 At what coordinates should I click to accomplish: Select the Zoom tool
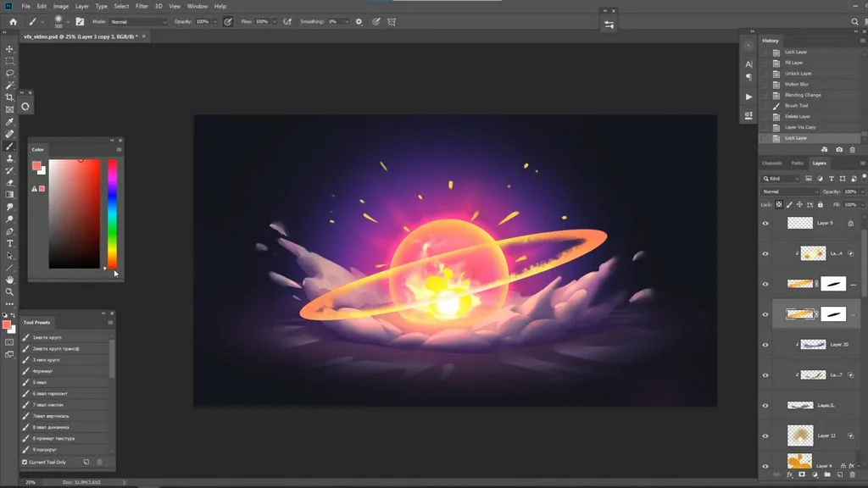(9, 292)
